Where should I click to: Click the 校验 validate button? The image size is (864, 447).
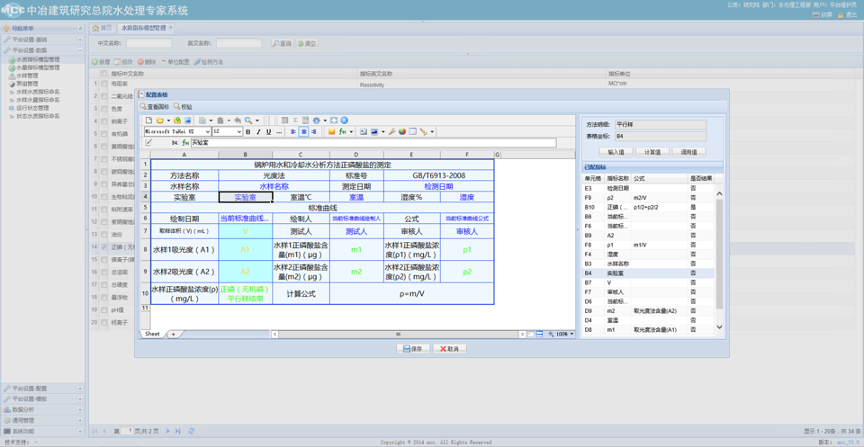point(184,107)
